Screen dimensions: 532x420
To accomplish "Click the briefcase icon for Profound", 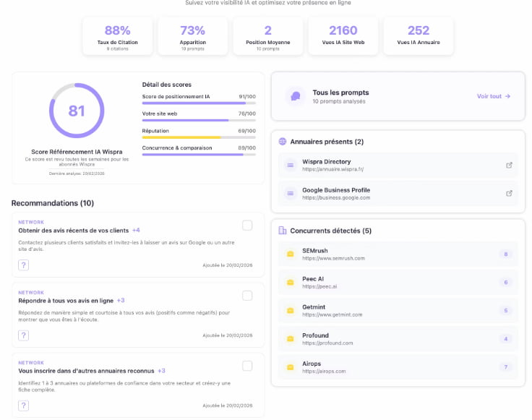I will [x=291, y=338].
